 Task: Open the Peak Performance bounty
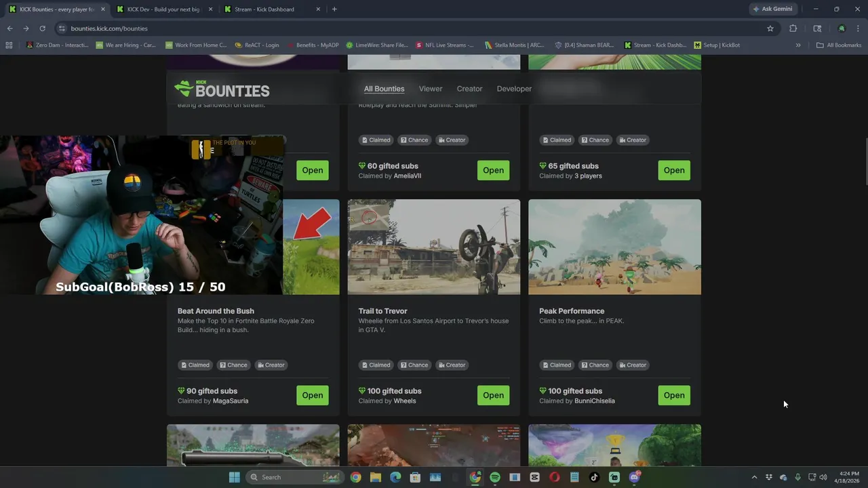(674, 395)
